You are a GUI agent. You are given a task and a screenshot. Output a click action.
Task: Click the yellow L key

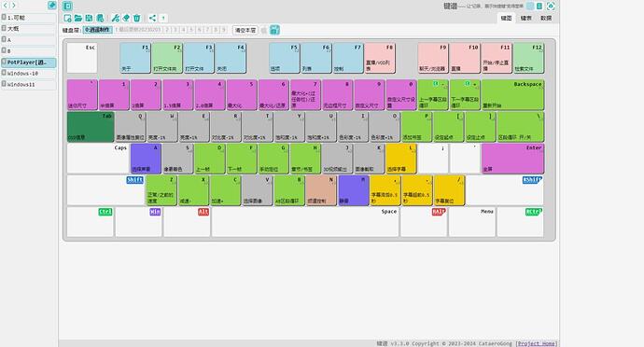pyautogui.click(x=400, y=159)
